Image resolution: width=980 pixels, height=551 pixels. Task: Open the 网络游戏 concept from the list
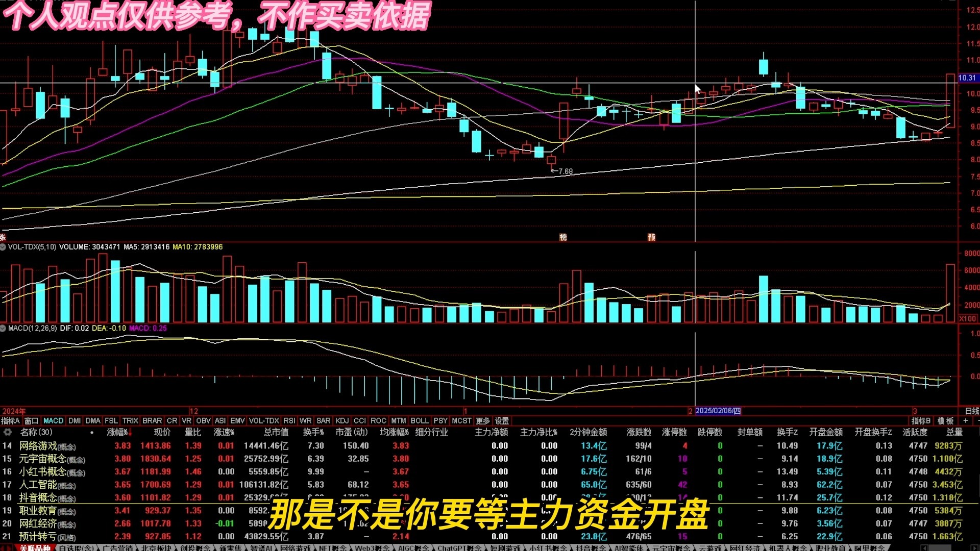37,445
